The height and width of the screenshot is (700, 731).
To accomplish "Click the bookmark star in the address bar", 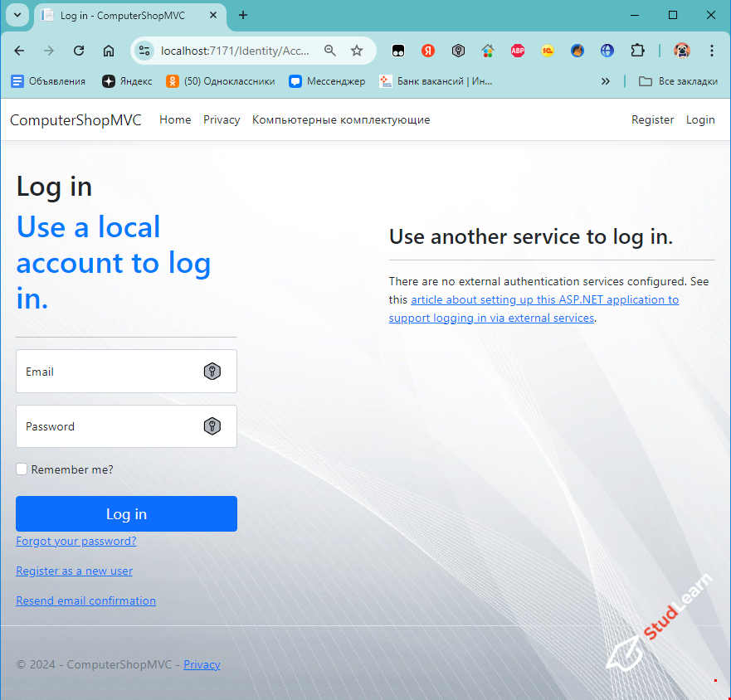I will tap(357, 51).
